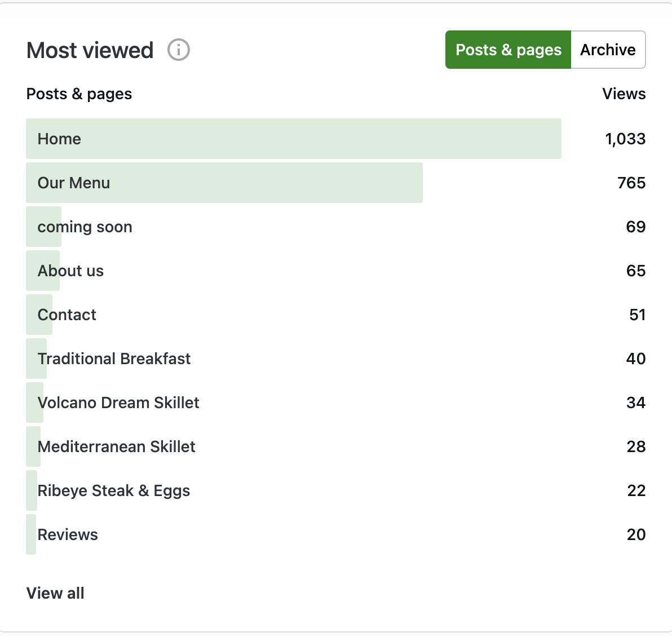
Task: Click the info icon beside Most viewed
Action: click(179, 50)
